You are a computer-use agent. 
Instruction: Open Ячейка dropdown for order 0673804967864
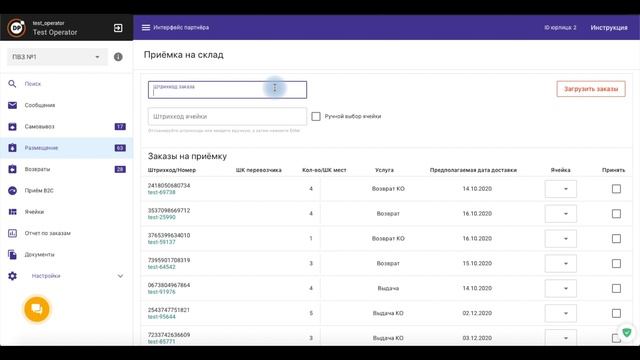560,288
